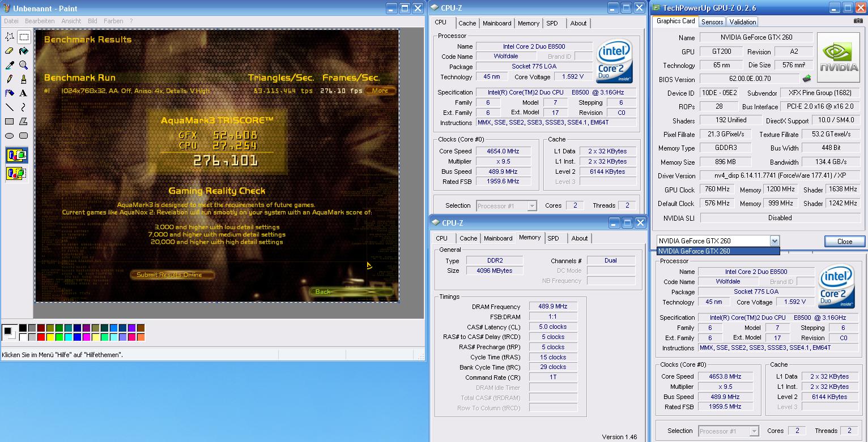868x442 pixels.
Task: Open the Bearbeiten menu in Paint
Action: coord(40,21)
